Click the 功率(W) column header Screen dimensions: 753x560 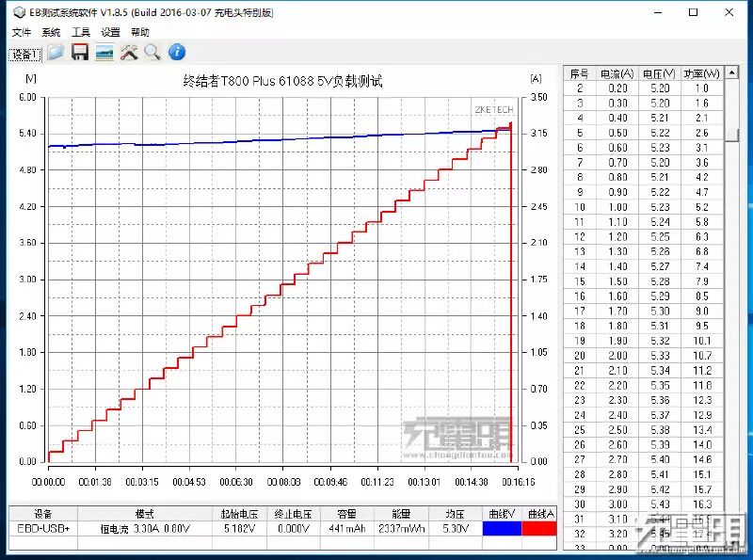point(701,73)
